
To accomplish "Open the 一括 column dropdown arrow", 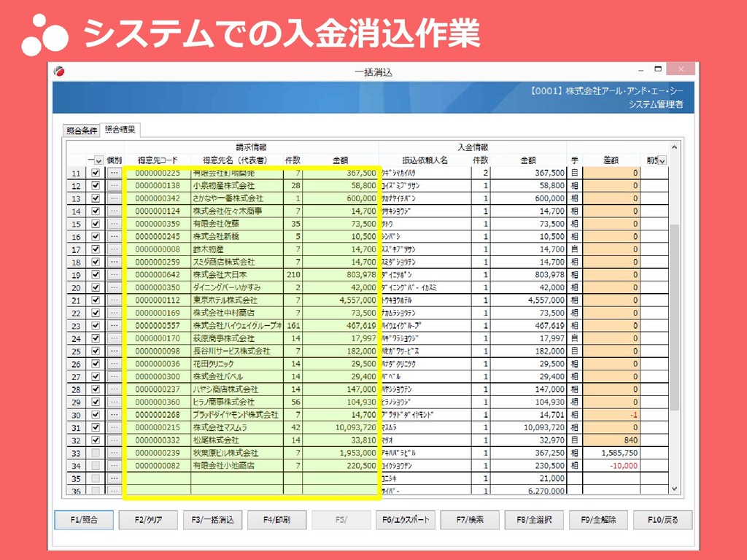I will (x=98, y=160).
